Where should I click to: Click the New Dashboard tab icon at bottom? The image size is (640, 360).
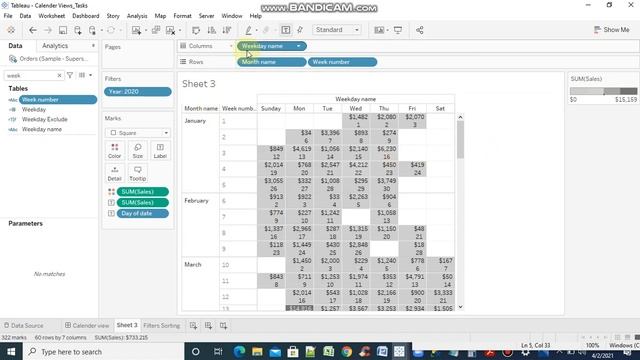(x=209, y=325)
